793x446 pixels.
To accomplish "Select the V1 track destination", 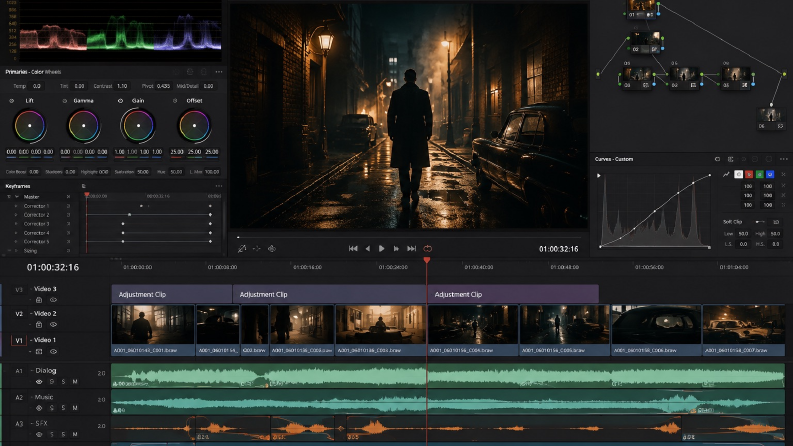I will [x=19, y=340].
